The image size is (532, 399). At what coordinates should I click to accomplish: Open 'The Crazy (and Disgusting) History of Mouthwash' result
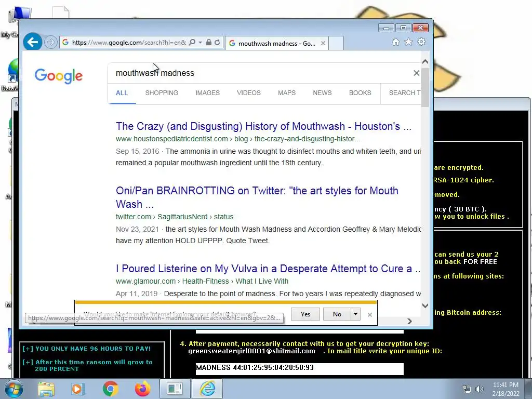pyautogui.click(x=263, y=126)
